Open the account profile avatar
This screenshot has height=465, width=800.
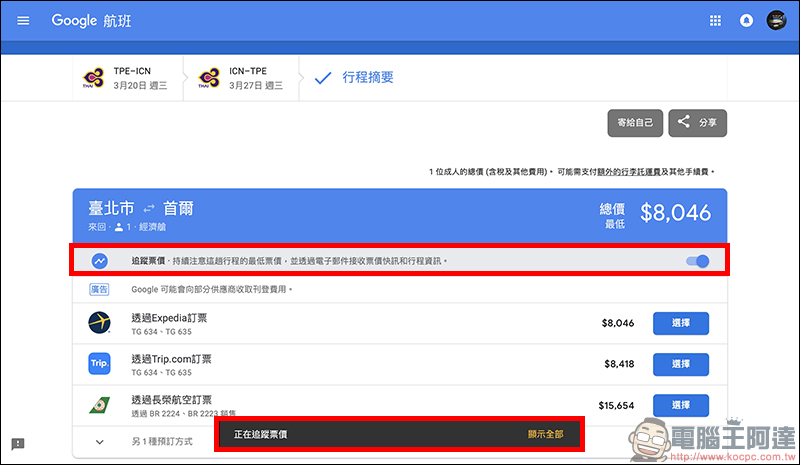click(x=776, y=20)
